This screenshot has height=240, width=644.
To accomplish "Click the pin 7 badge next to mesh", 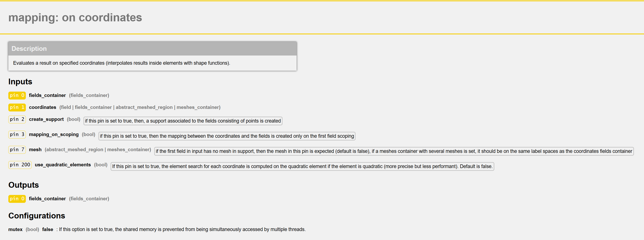I will point(17,149).
